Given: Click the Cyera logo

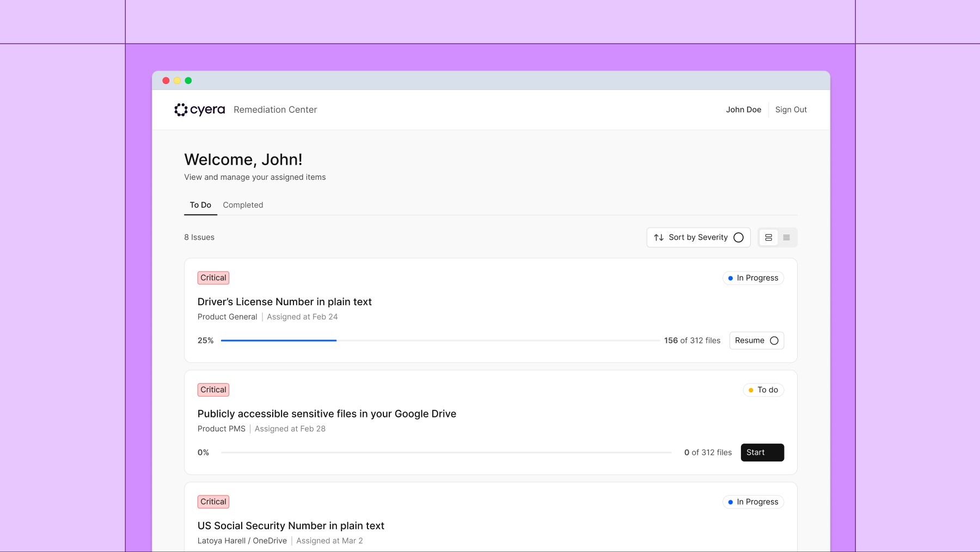Looking at the screenshot, I should tap(199, 110).
